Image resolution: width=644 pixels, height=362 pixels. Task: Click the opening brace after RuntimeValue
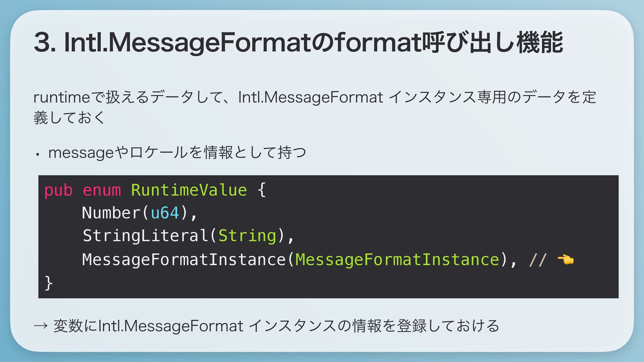coord(262,190)
